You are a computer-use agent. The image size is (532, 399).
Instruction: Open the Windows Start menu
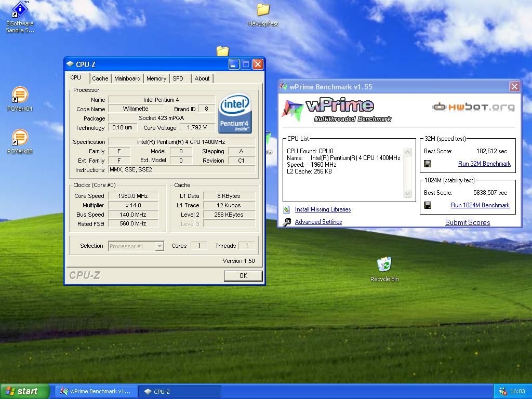(x=24, y=391)
